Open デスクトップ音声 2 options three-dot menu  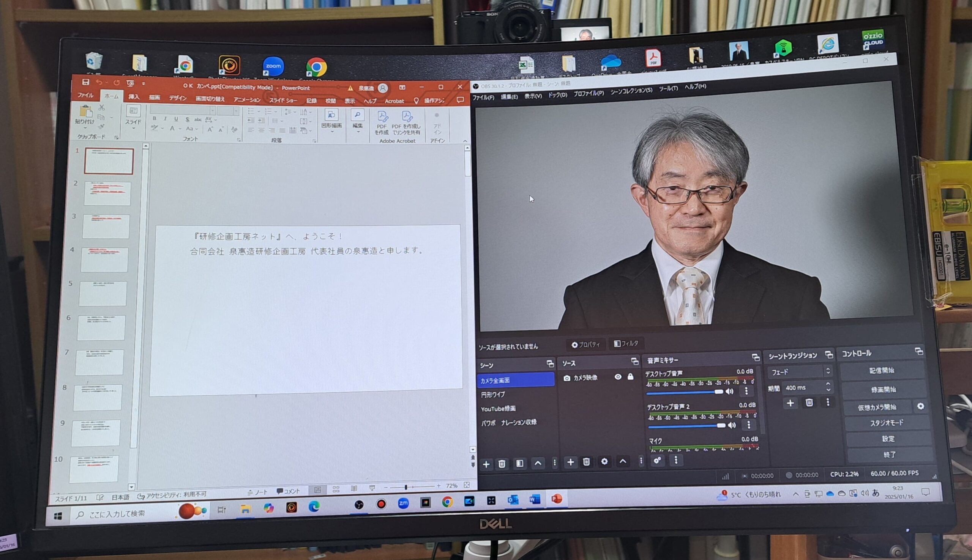[748, 425]
